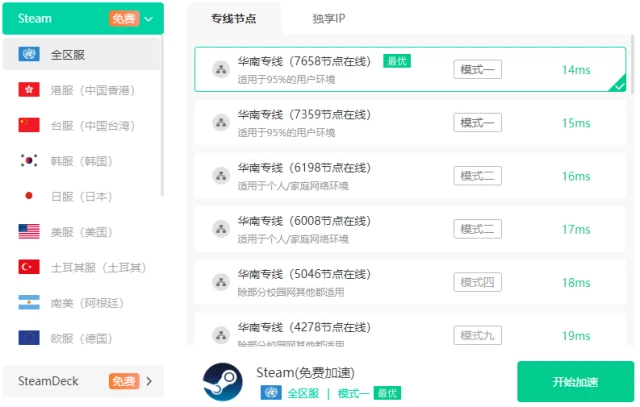The image size is (640, 407).
Task: Click the Argentina flag icon
Action: 29,302
